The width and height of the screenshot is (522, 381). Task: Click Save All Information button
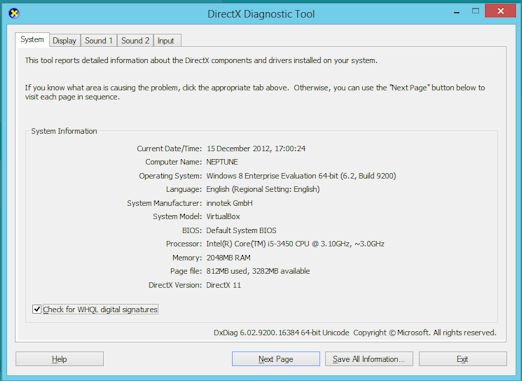tap(369, 359)
